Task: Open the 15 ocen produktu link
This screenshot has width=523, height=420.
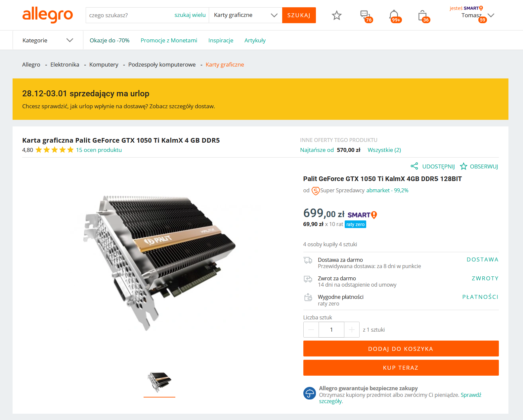Action: [99, 150]
